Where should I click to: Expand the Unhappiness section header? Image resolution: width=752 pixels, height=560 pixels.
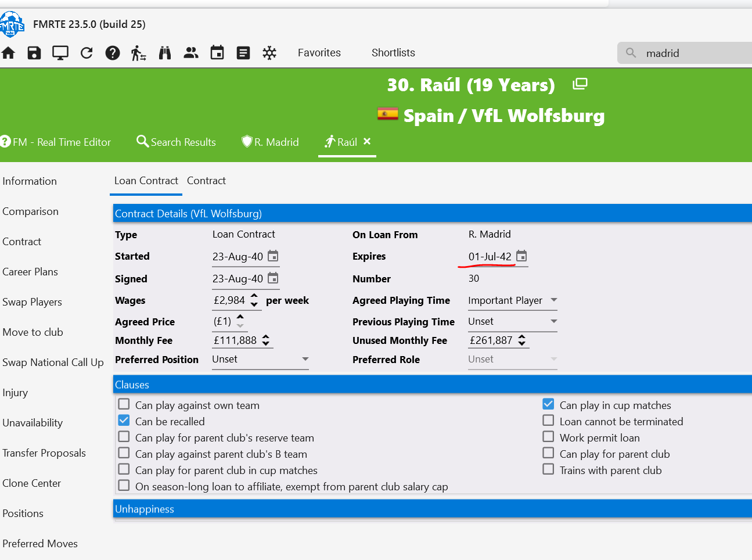(x=433, y=509)
